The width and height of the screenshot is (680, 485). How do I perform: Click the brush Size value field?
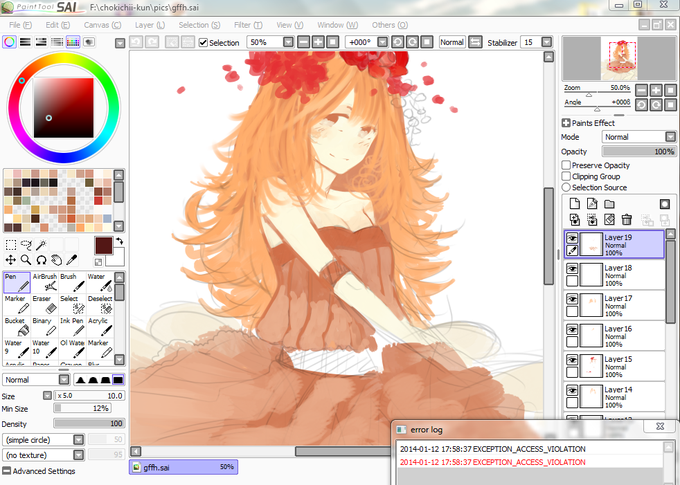[89, 396]
